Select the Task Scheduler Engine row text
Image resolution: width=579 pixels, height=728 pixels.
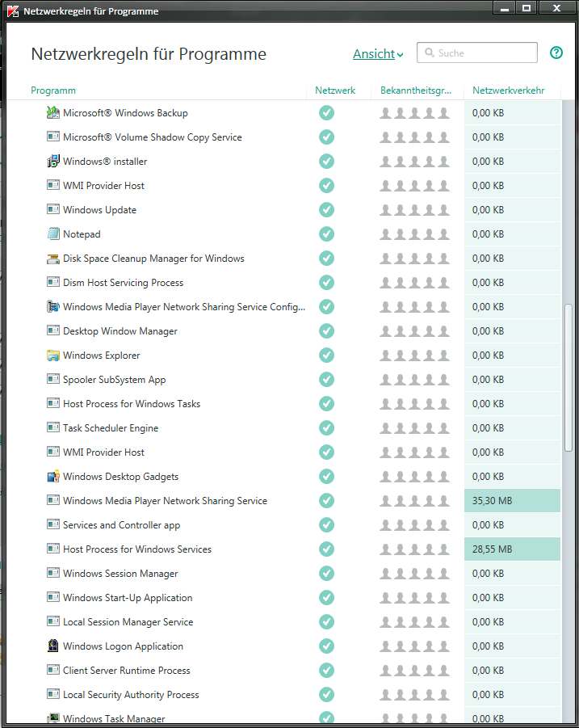click(x=111, y=428)
